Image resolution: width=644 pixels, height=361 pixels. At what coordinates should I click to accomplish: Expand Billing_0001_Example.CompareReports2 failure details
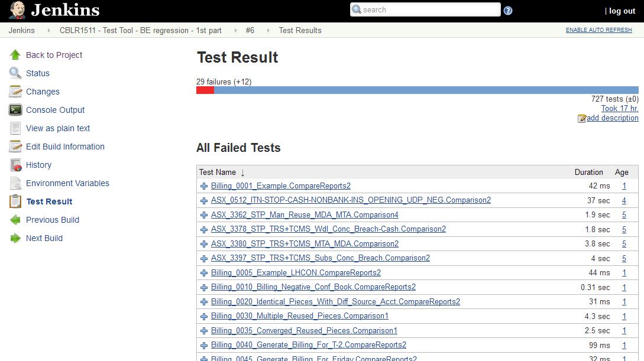pyautogui.click(x=204, y=186)
